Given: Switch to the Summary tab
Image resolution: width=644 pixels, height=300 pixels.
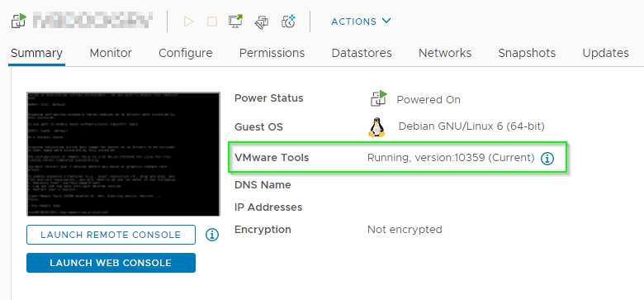Looking at the screenshot, I should (36, 53).
